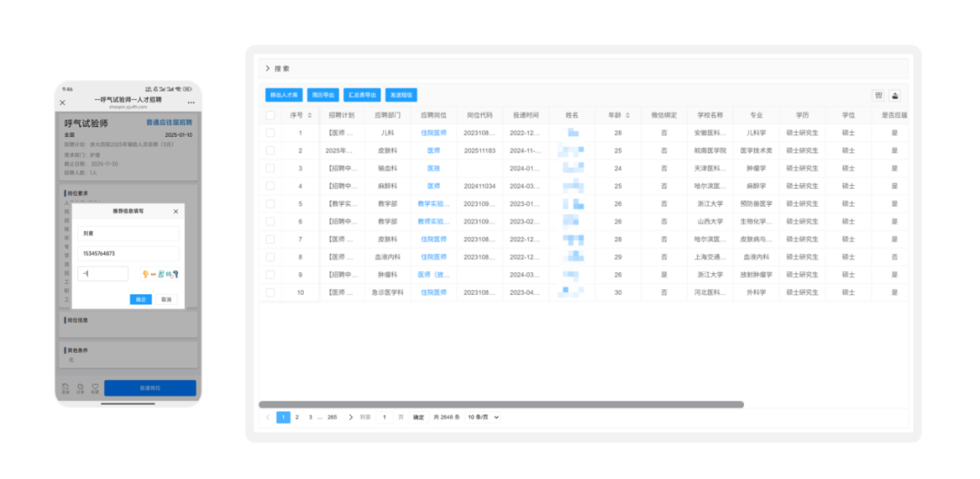The image size is (980, 479).
Task: Click pagination 确定 jump button
Action: coord(418,417)
